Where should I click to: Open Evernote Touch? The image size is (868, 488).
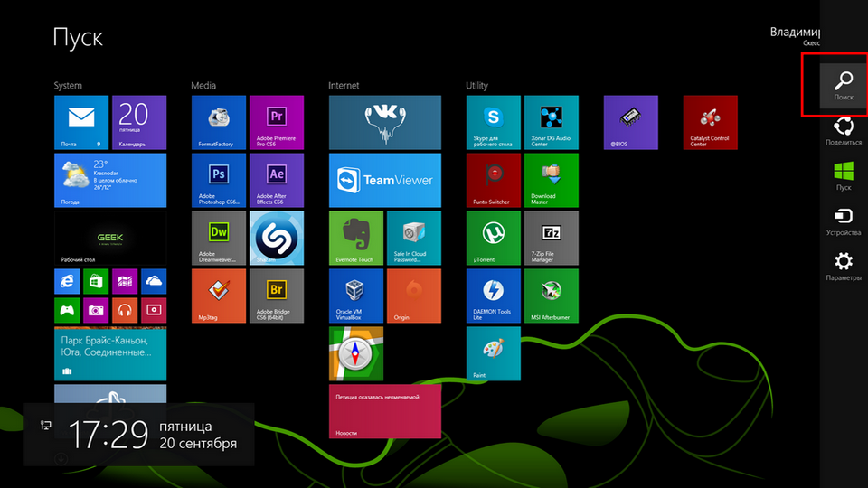356,238
